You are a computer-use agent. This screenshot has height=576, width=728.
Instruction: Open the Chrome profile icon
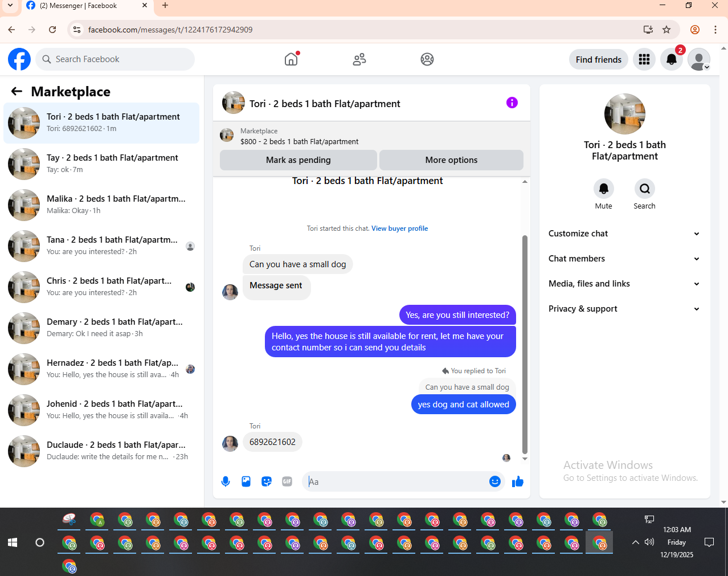[x=695, y=30]
